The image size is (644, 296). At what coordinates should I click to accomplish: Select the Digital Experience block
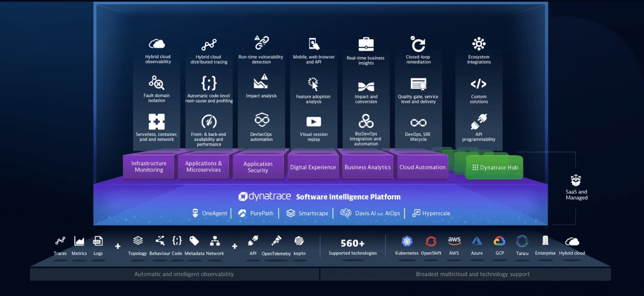[313, 167]
